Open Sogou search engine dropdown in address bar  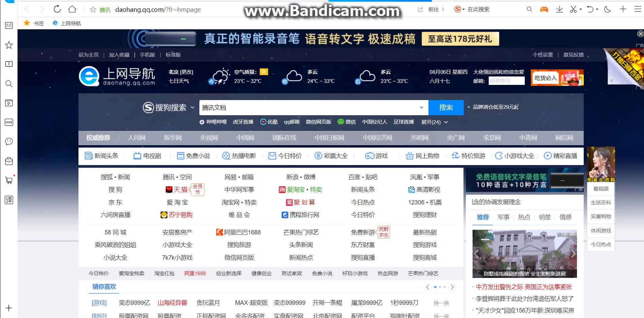click(459, 9)
